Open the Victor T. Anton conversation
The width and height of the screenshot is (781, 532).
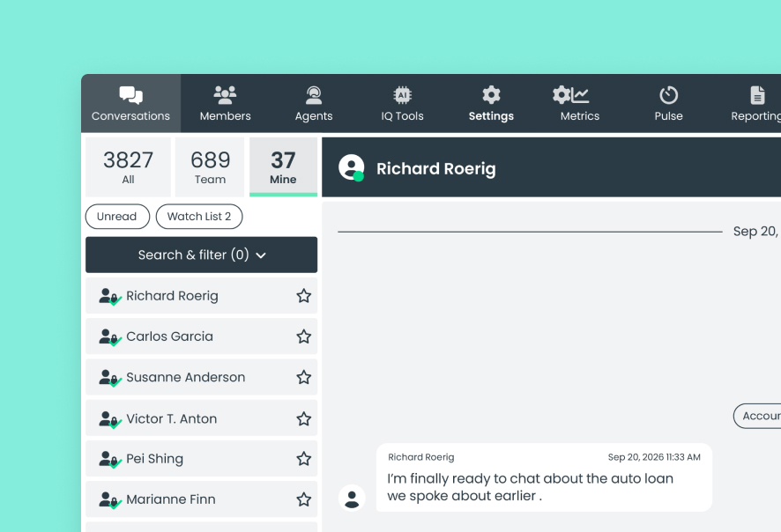(x=201, y=418)
